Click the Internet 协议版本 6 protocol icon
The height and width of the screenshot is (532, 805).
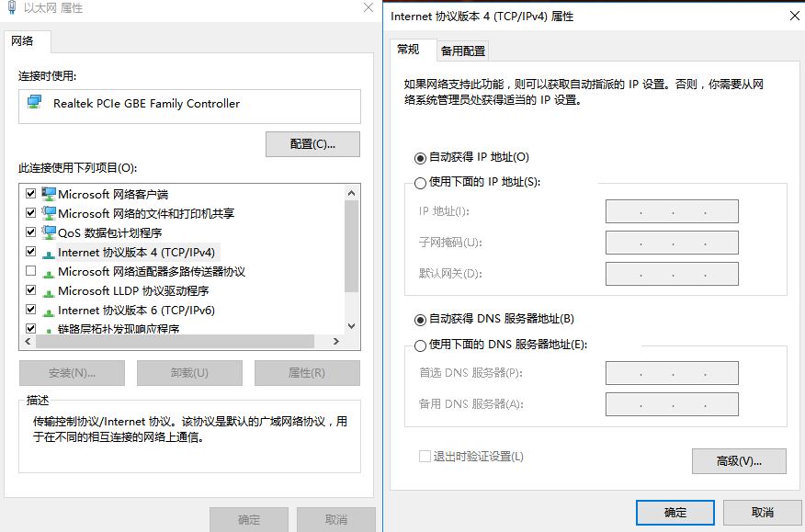tap(49, 311)
